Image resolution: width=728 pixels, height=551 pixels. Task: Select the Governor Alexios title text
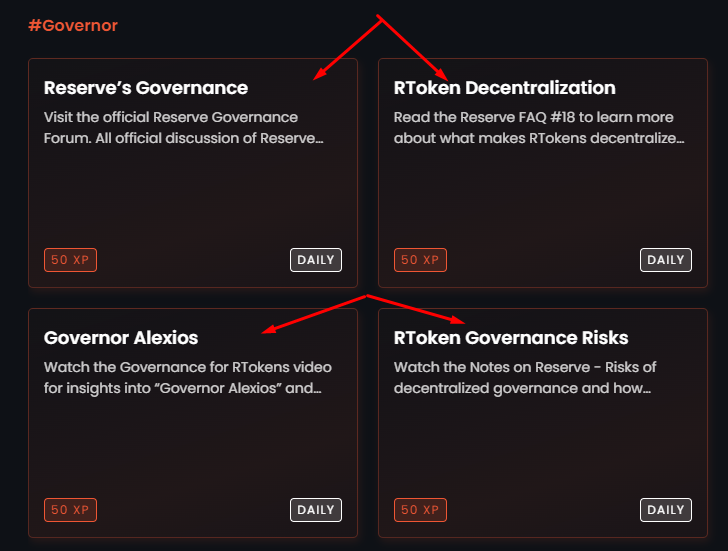click(x=121, y=338)
